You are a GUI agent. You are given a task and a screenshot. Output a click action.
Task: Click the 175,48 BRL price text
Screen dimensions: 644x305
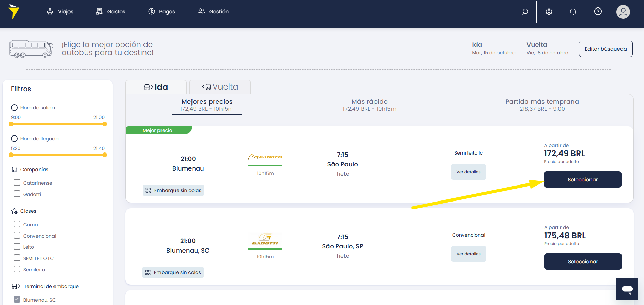coord(565,236)
